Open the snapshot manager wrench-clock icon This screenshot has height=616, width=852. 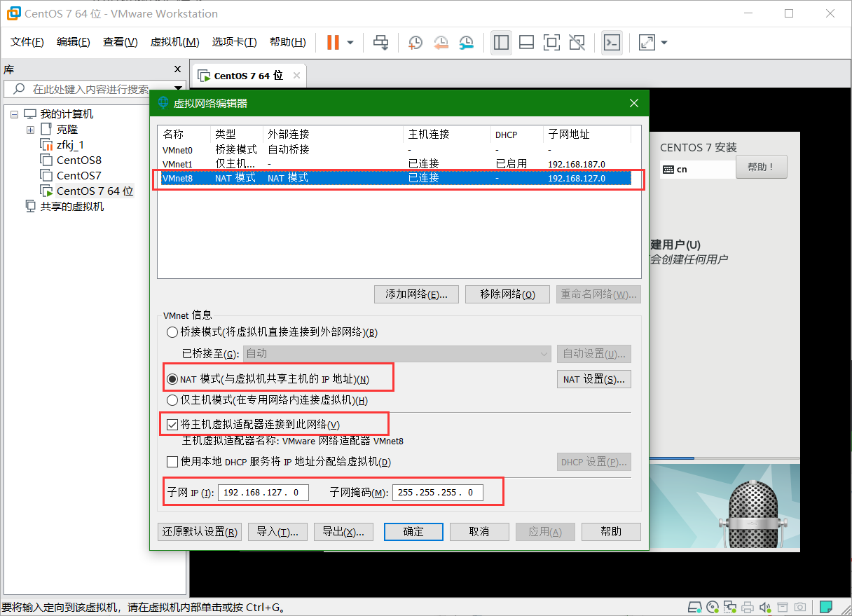[x=467, y=43]
